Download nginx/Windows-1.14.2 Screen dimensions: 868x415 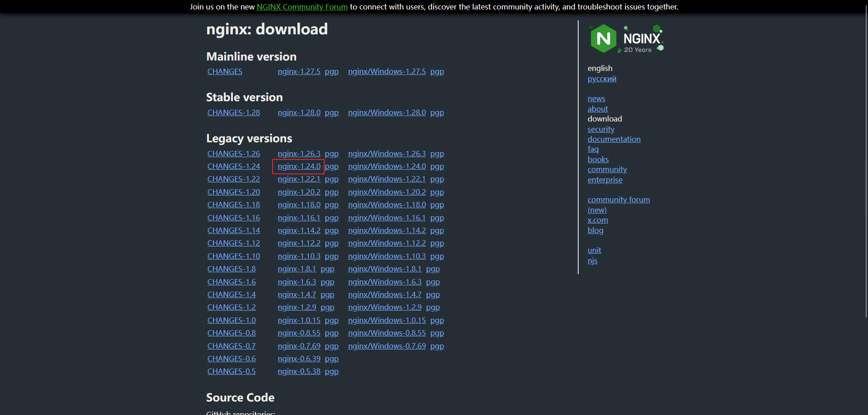pos(387,230)
